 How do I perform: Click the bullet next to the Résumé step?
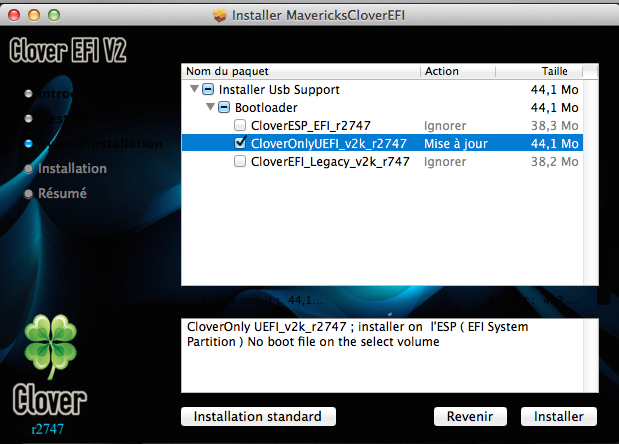pyautogui.click(x=28, y=194)
